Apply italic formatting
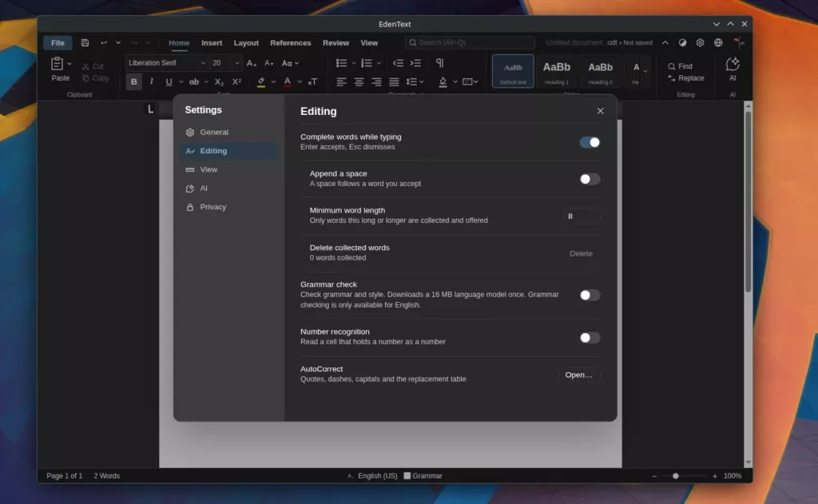 (151, 81)
